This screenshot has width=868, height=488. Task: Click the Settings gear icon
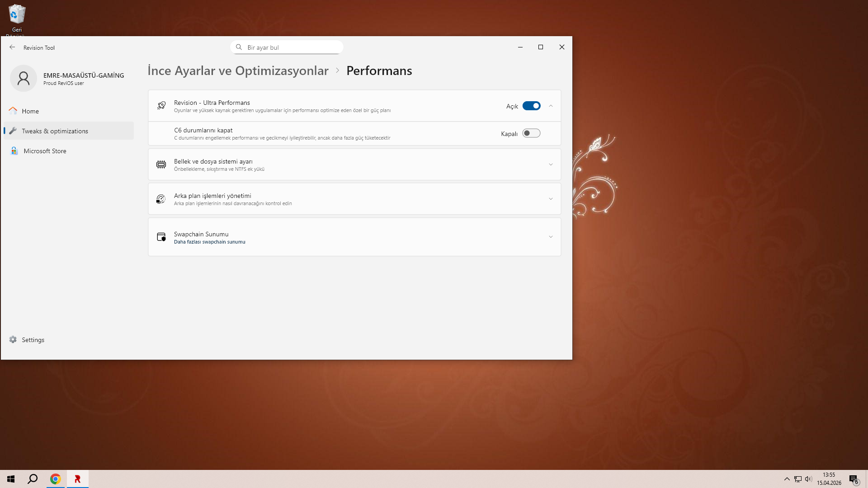pos(13,339)
